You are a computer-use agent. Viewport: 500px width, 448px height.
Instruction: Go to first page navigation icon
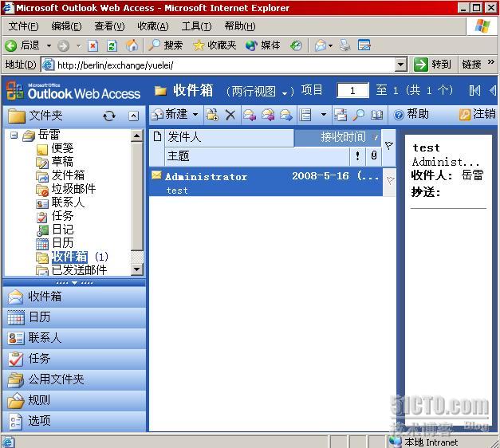(x=474, y=91)
